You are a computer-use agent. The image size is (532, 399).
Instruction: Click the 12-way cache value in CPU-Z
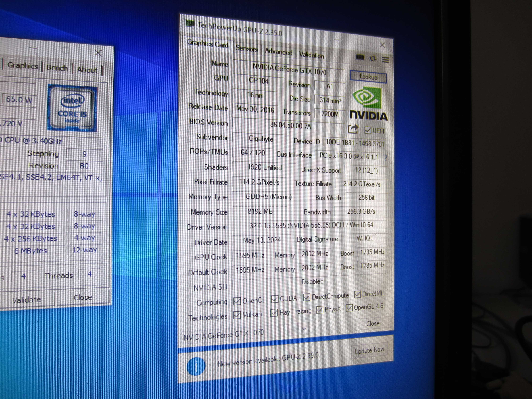pos(85,250)
